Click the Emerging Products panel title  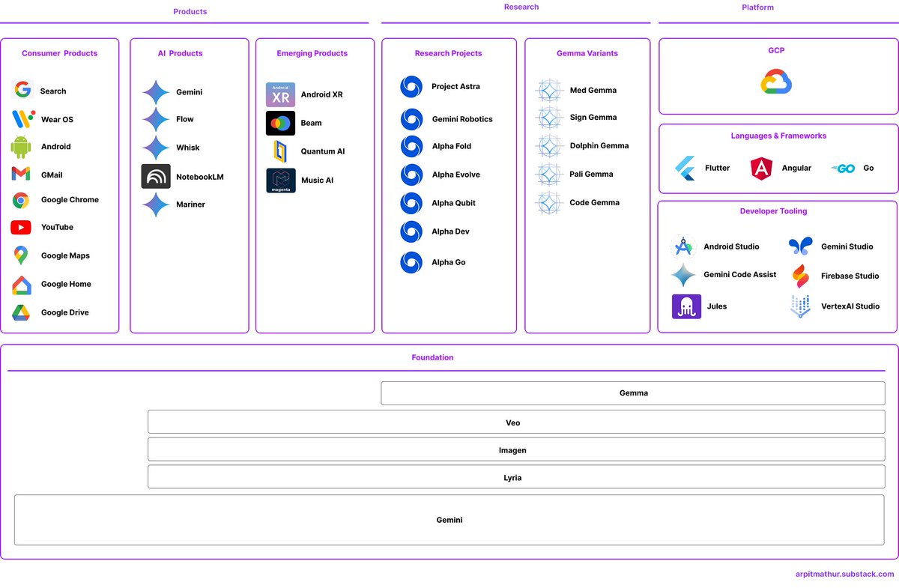pos(312,53)
